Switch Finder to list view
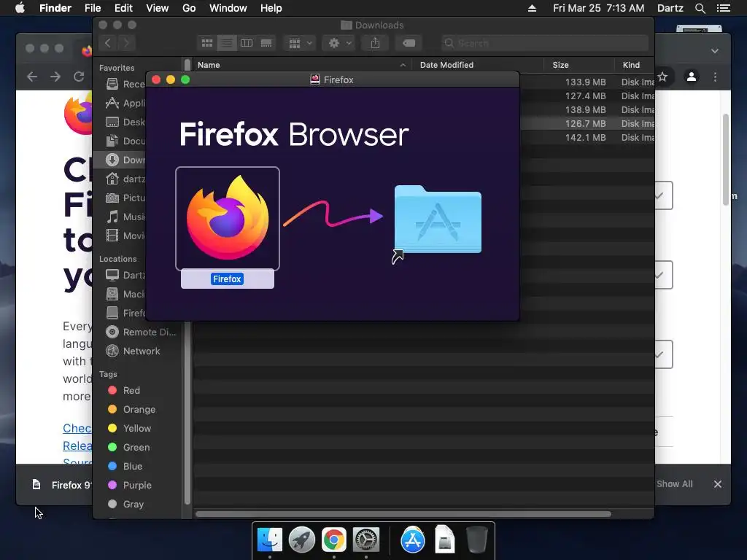 pos(227,43)
